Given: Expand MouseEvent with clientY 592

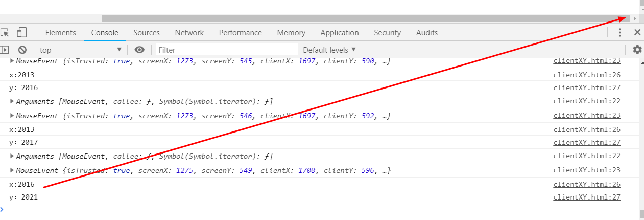Looking at the screenshot, I should click(12, 116).
